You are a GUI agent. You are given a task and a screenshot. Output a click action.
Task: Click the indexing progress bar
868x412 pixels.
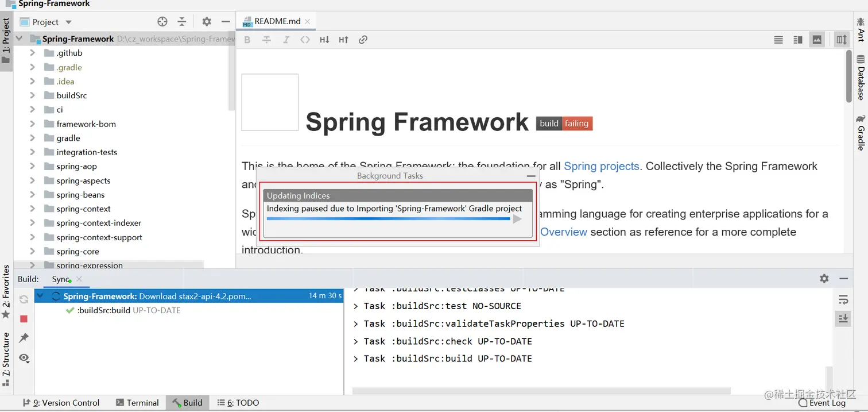pyautogui.click(x=388, y=218)
